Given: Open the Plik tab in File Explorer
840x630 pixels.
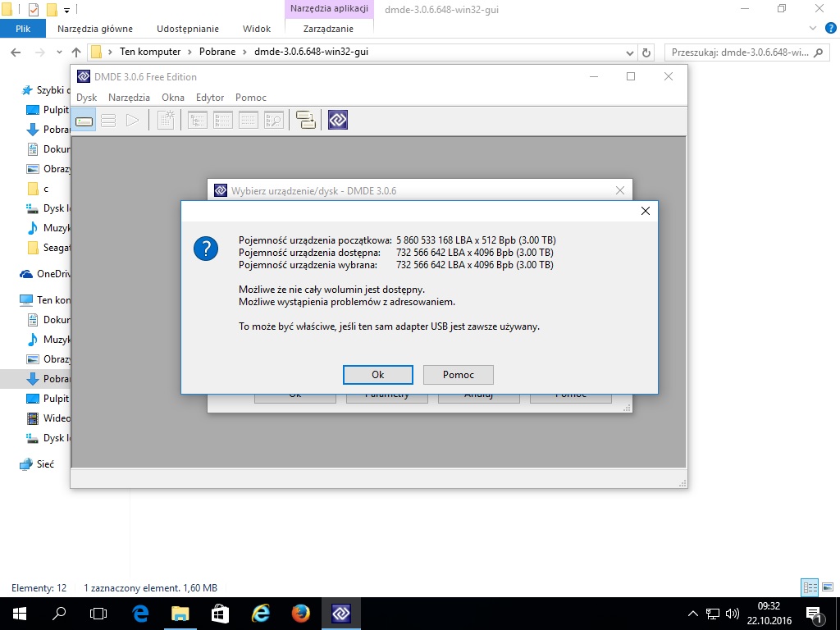Looking at the screenshot, I should [x=22, y=29].
